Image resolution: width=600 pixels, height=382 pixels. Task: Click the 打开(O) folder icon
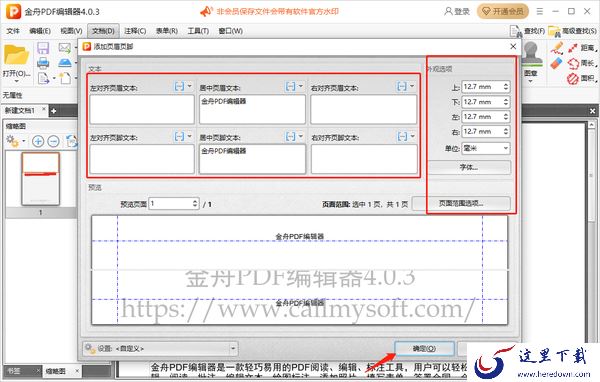click(x=16, y=55)
